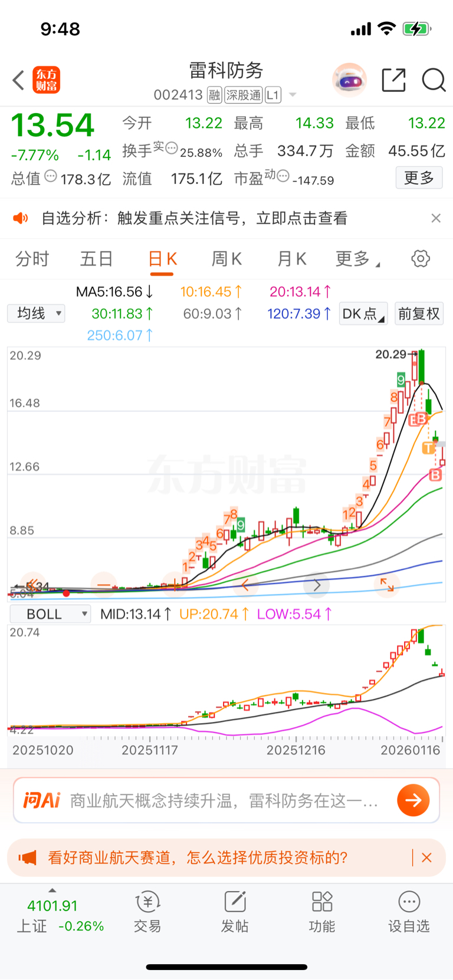Image resolution: width=453 pixels, height=980 pixels.
Task: Switch to 分时 tab
Action: pyautogui.click(x=32, y=259)
